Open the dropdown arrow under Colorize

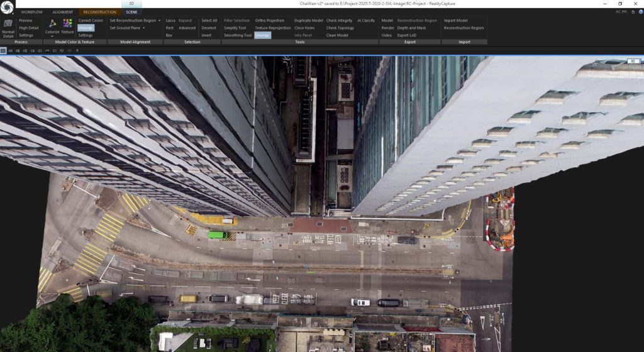pos(52,36)
